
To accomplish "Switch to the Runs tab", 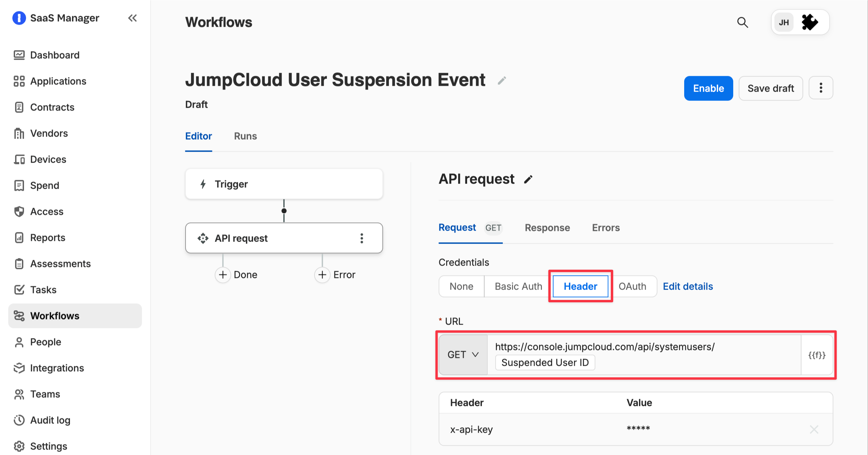I will (245, 136).
